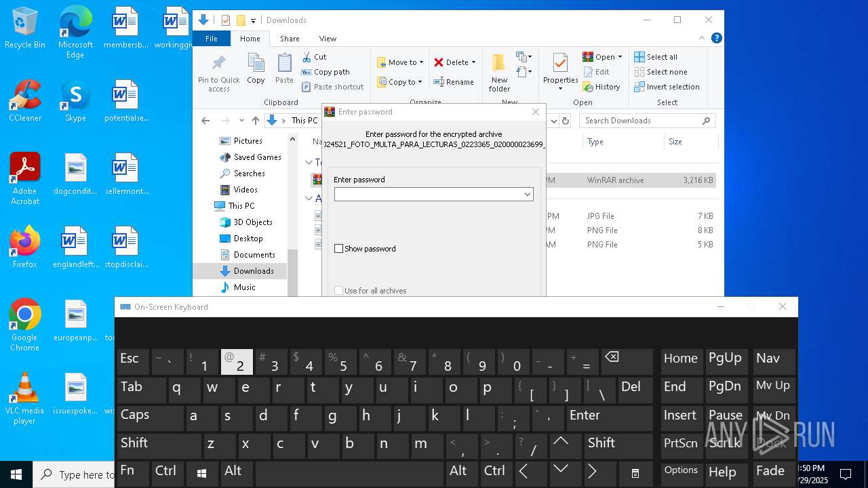Open the taskbar notification center icon
The height and width of the screenshot is (488, 868).
coord(846,474)
